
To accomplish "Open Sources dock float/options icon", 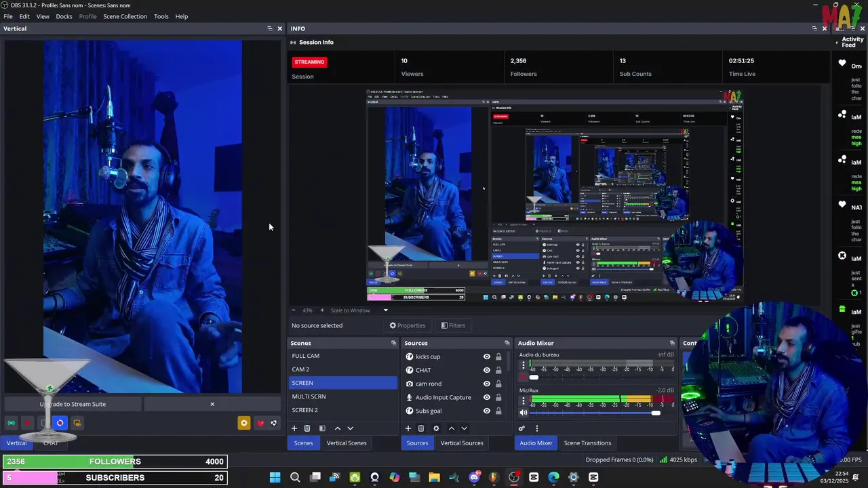I will (507, 343).
